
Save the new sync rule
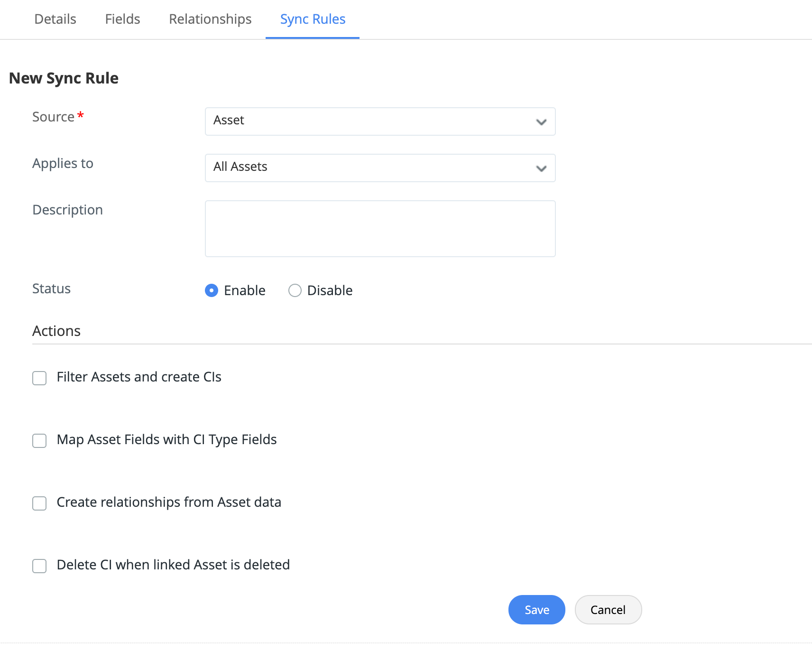pos(536,610)
